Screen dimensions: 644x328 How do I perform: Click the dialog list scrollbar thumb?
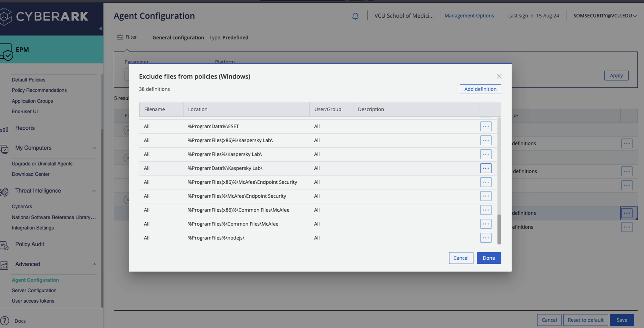(x=499, y=229)
